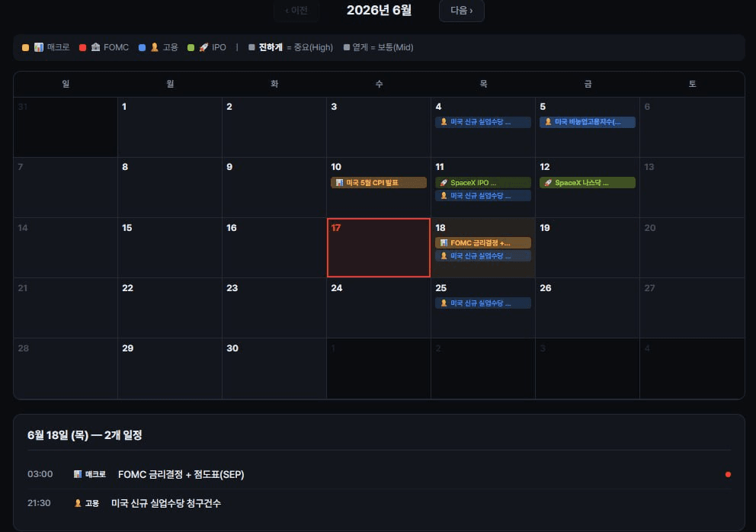Open the SpaceX IPO event on June 11
This screenshot has width=756, height=532.
tap(482, 183)
